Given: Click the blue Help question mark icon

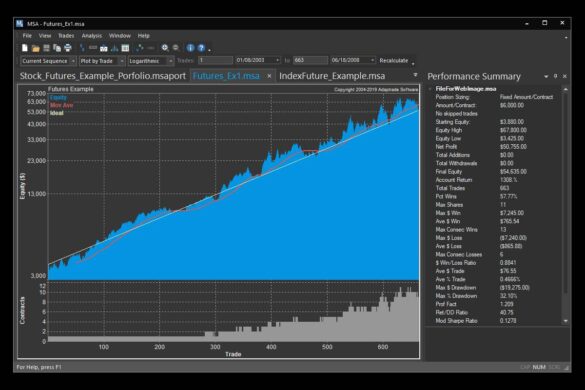Looking at the screenshot, I should pos(201,48).
